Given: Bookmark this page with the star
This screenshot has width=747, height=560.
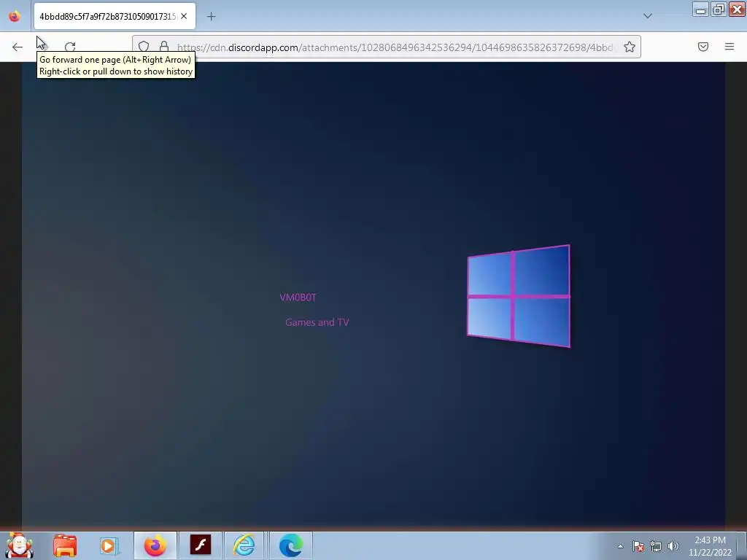Looking at the screenshot, I should click(630, 47).
